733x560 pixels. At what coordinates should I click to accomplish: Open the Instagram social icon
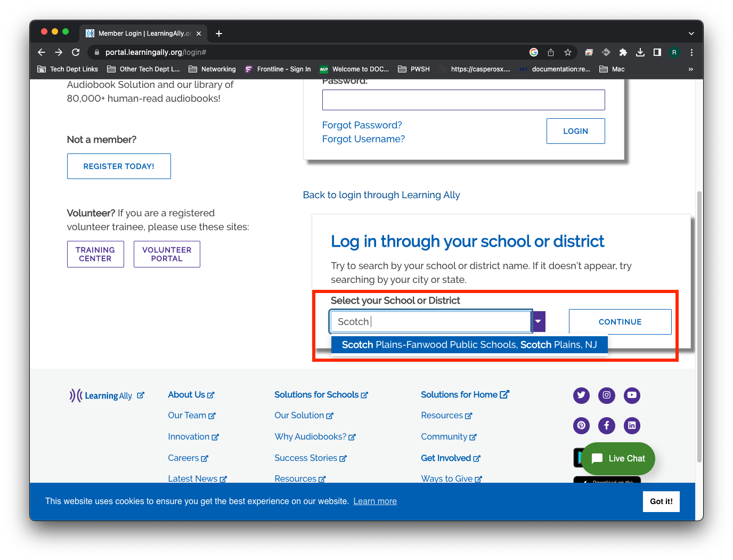pyautogui.click(x=606, y=395)
